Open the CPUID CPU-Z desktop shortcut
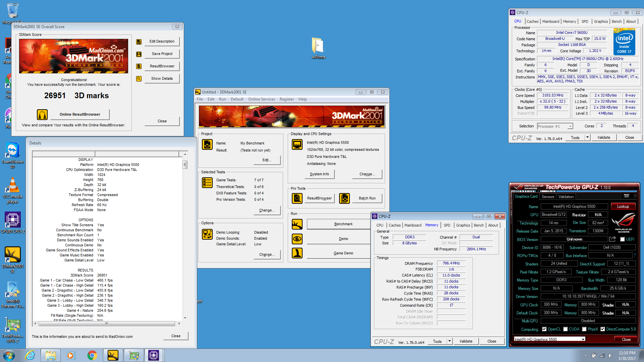 click(12, 222)
